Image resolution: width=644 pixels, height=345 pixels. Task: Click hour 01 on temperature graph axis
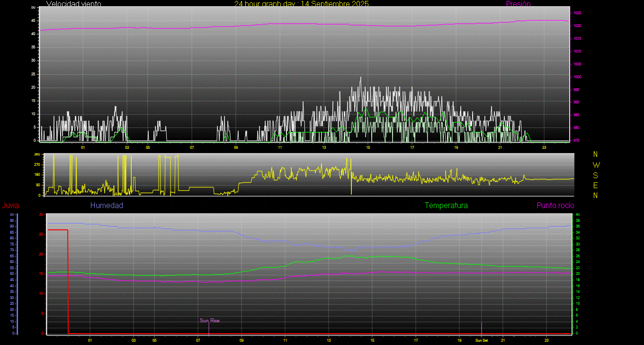[x=90, y=340]
